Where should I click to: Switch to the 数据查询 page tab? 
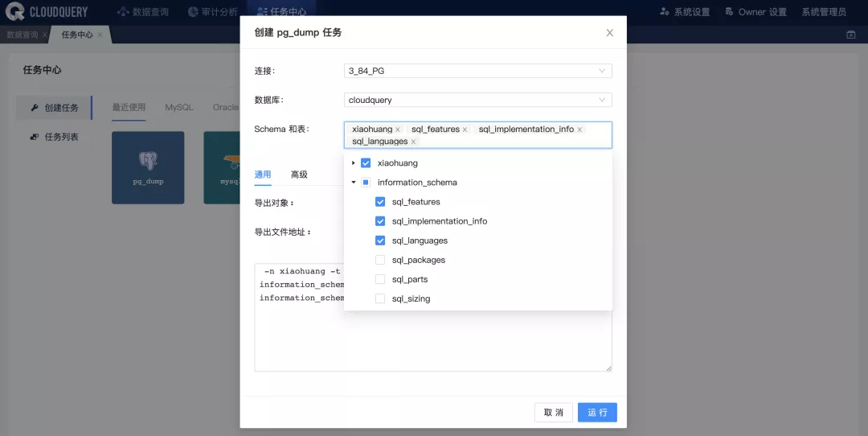coord(23,35)
